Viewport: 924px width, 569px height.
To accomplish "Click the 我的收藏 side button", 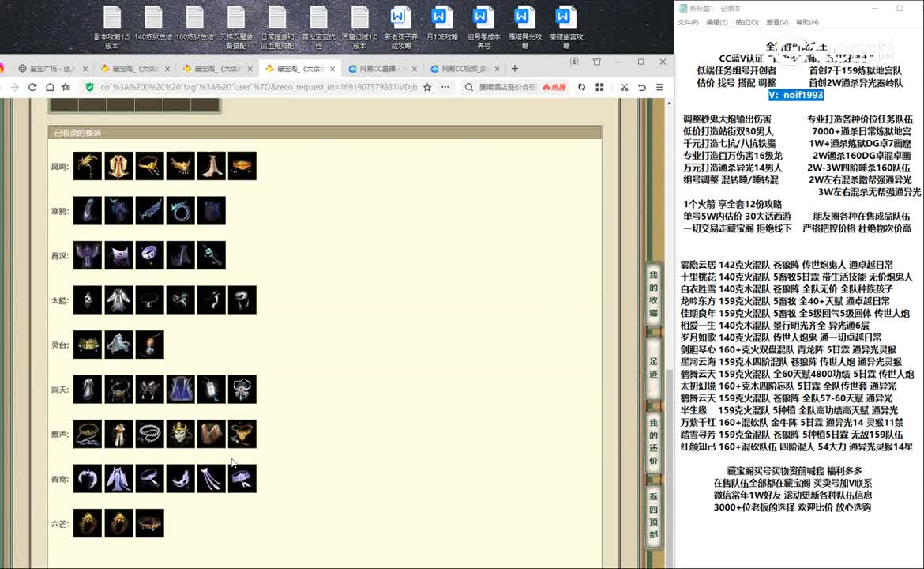I will (x=654, y=294).
